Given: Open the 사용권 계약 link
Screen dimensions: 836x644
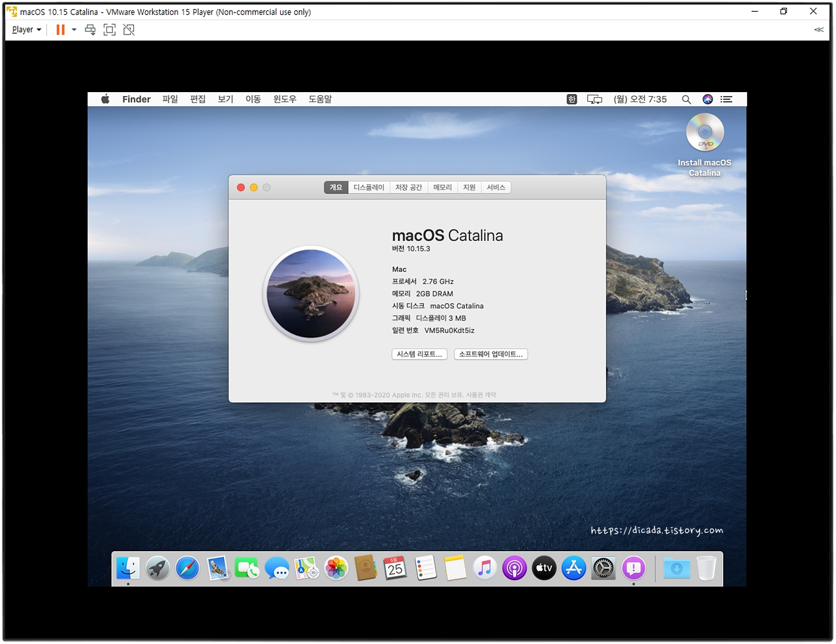Looking at the screenshot, I should pos(481,395).
